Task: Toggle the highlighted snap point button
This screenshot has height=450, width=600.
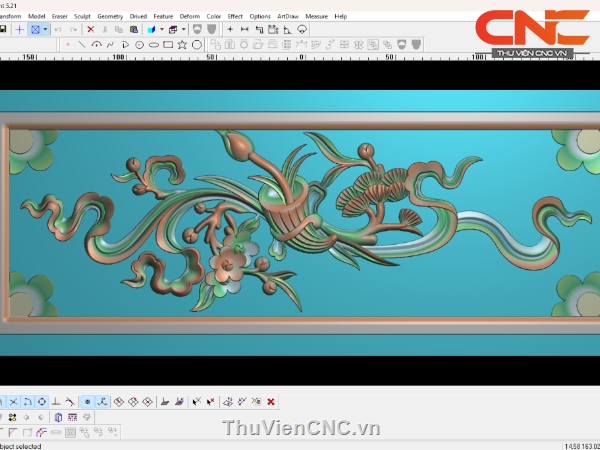Action: [x=87, y=402]
